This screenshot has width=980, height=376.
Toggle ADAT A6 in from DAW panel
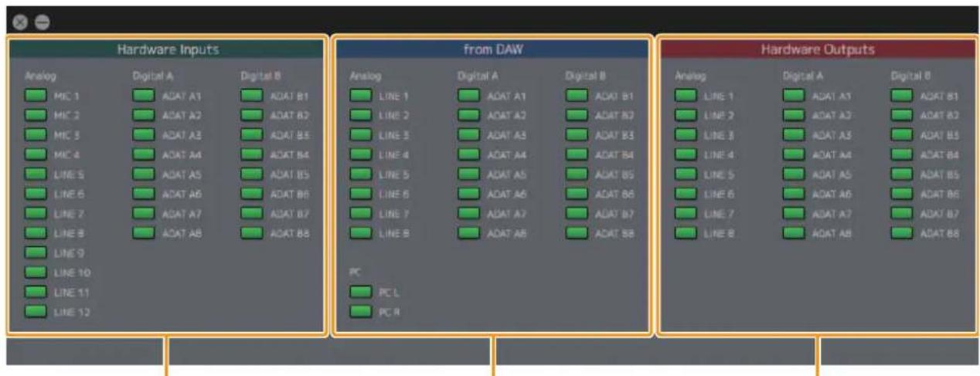click(x=469, y=194)
